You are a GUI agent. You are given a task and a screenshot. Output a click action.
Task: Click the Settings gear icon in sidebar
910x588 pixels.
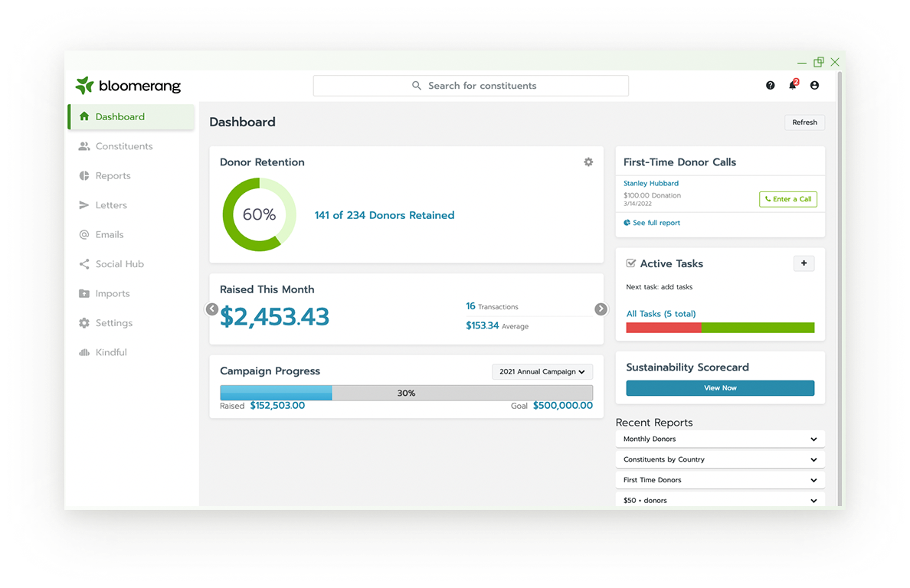84,323
